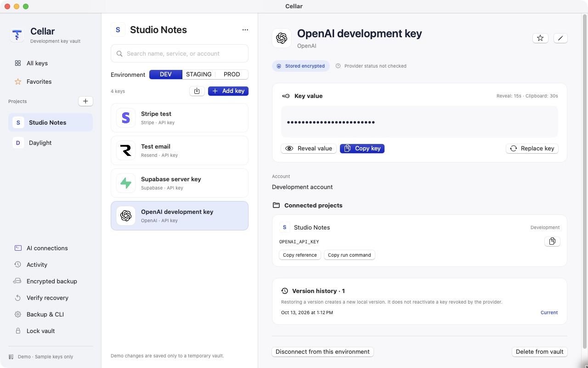The image size is (588, 368).
Task: Click the Current version label
Action: (549, 312)
